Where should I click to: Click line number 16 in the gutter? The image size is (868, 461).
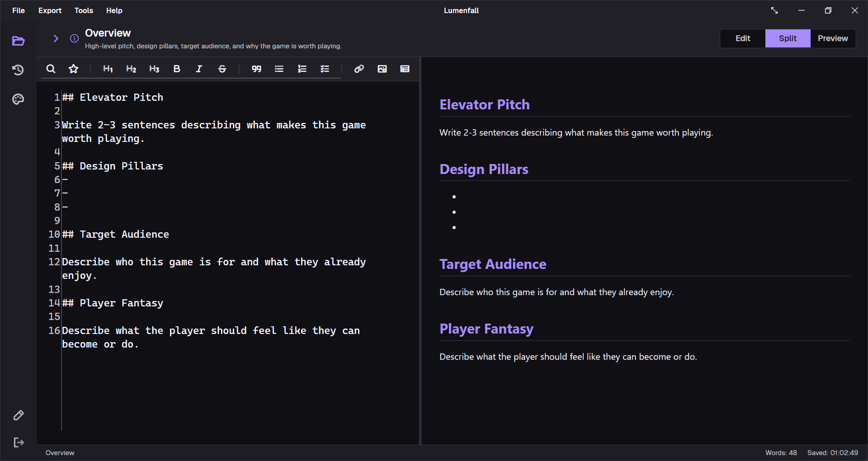(x=54, y=330)
